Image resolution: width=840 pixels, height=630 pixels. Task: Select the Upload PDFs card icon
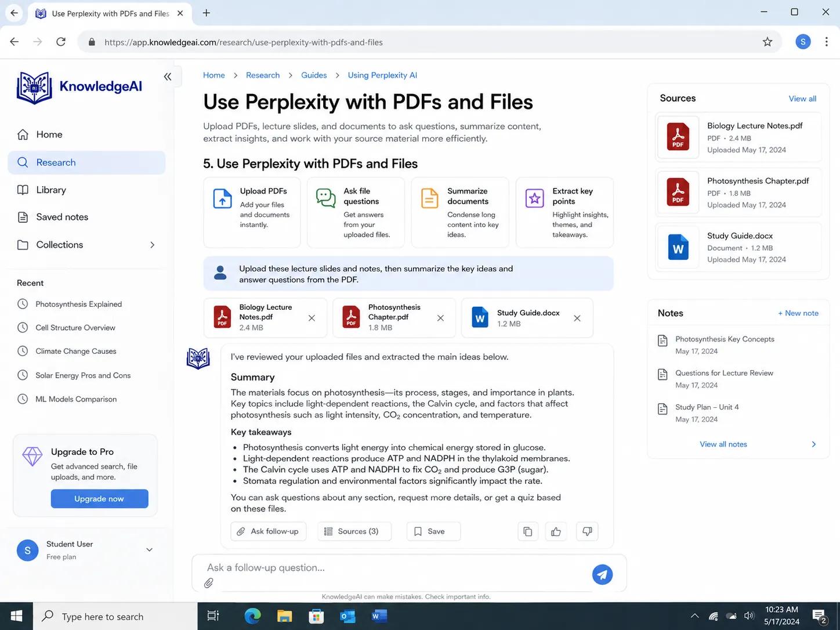(223, 198)
